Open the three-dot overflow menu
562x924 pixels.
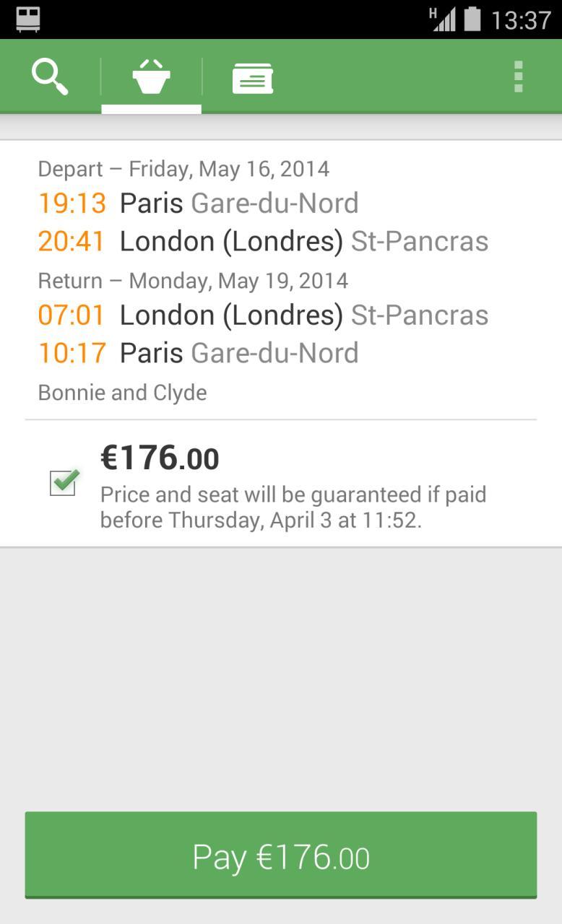[518, 77]
